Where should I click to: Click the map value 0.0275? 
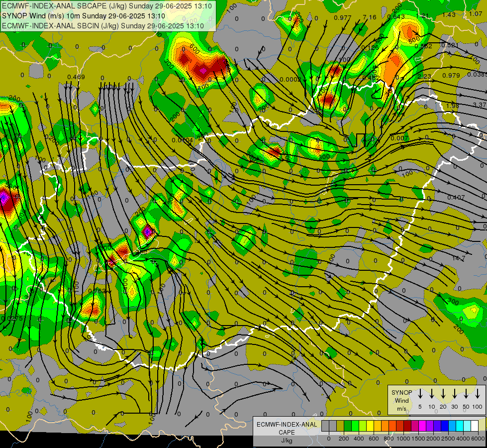click(x=12, y=319)
